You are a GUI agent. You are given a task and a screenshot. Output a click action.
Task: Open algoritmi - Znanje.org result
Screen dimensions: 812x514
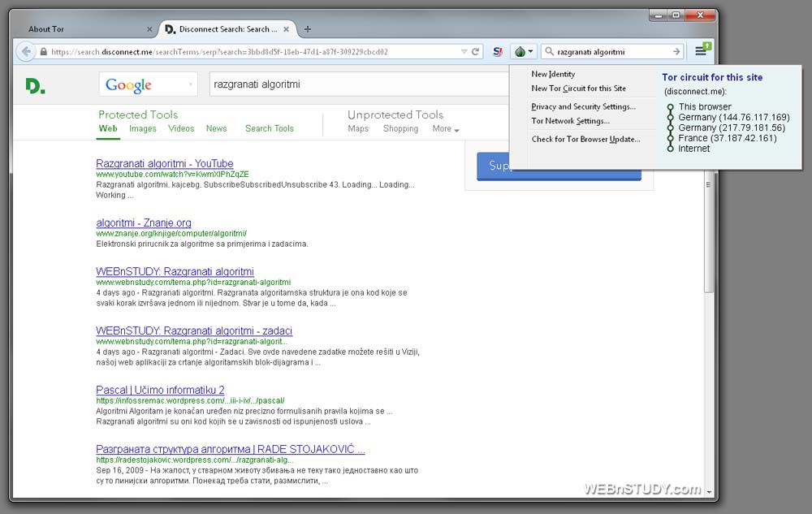pyautogui.click(x=144, y=222)
